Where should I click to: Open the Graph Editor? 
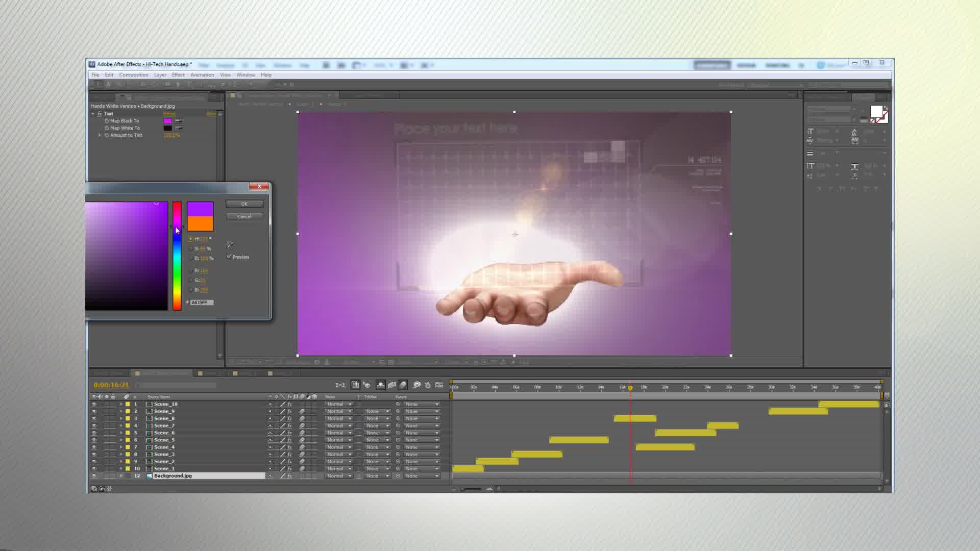pyautogui.click(x=439, y=385)
